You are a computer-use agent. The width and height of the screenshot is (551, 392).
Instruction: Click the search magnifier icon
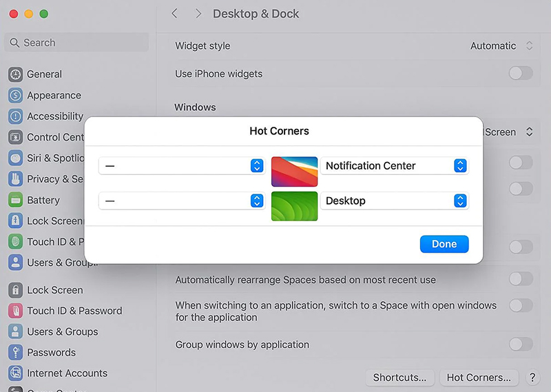14,43
